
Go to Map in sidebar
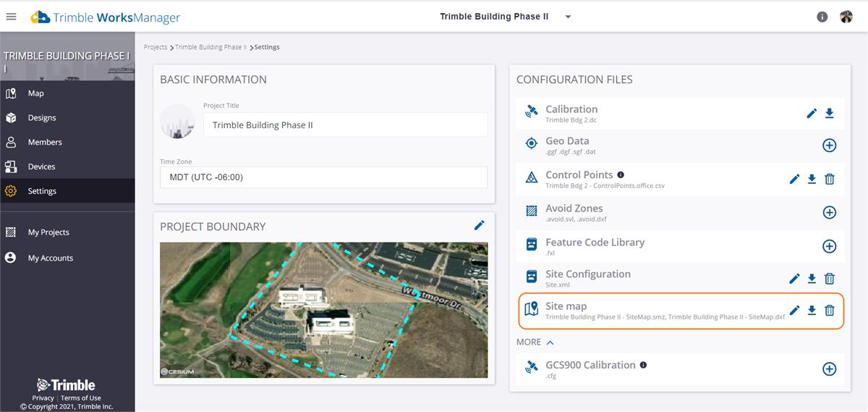point(67,93)
